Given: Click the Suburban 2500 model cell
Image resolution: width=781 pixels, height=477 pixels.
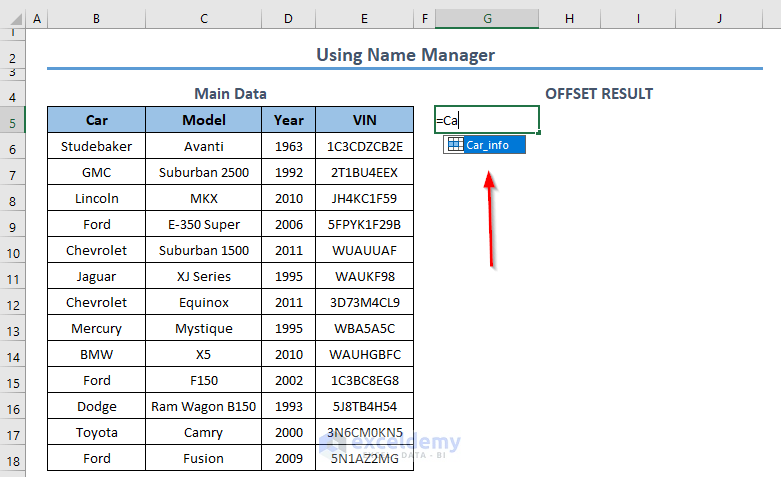Looking at the screenshot, I should click(204, 172).
